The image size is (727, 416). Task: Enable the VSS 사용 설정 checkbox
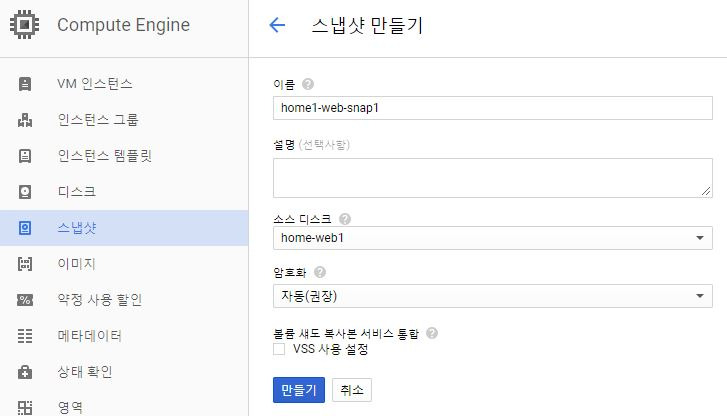279,349
